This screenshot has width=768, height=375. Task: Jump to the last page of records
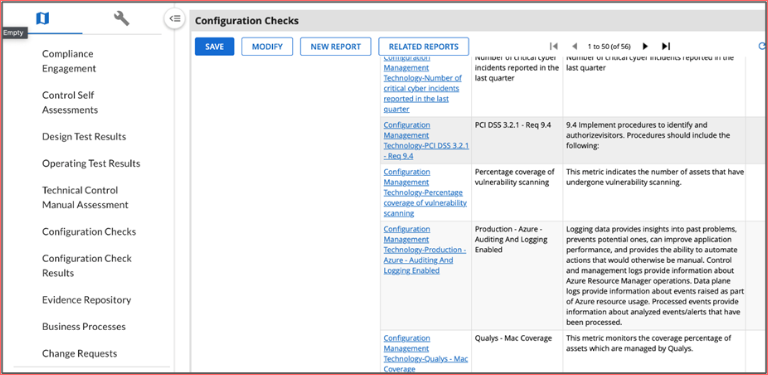[x=666, y=46]
